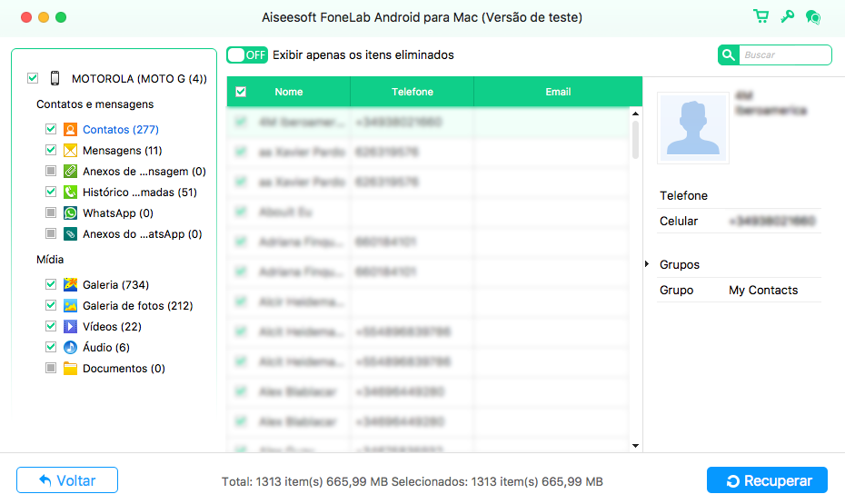845x504 pixels.
Task: Toggle the WhatsApp (0) checkbox
Action: [x=51, y=213]
